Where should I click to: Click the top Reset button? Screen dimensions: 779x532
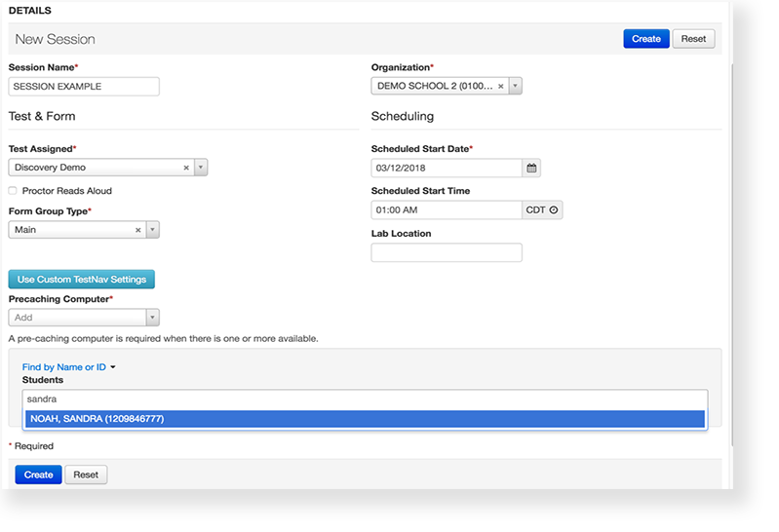click(x=693, y=39)
